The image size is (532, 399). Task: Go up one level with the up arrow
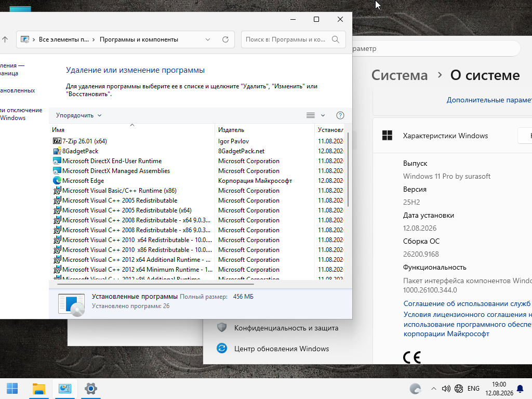tap(5, 39)
